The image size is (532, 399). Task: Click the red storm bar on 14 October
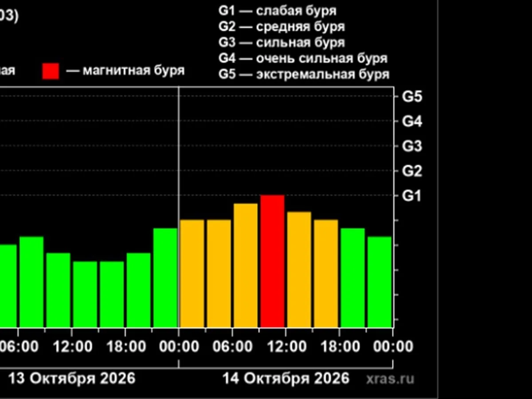coord(272,261)
